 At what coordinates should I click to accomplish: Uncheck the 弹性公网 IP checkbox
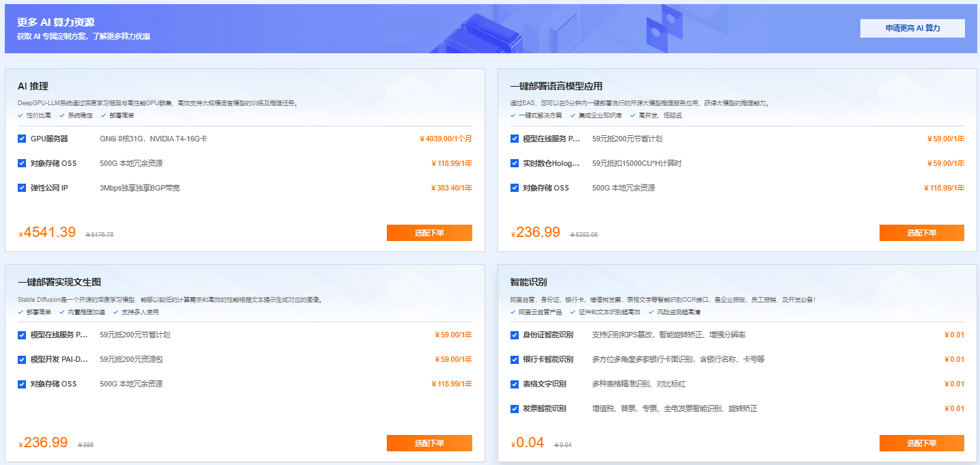click(x=22, y=188)
